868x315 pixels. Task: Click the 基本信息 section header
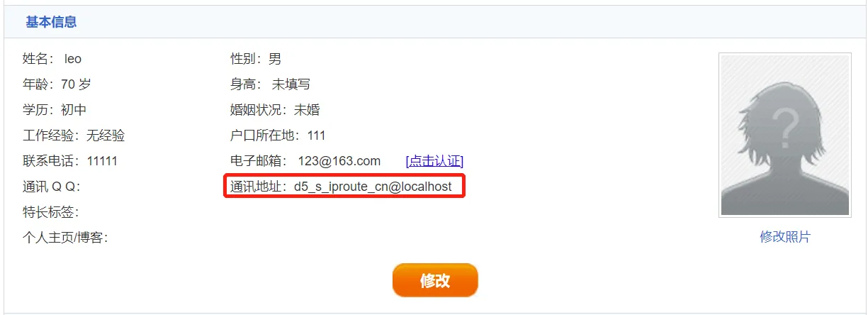51,22
